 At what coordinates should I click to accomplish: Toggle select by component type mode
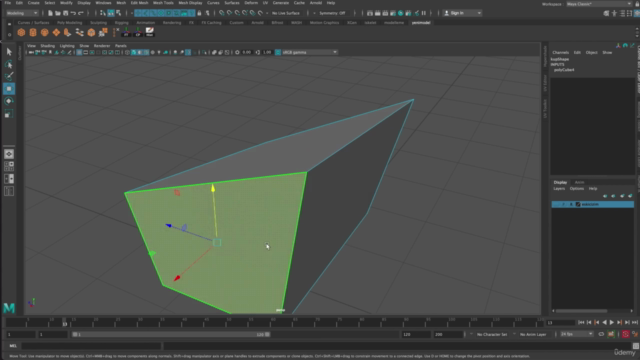(x=118, y=13)
